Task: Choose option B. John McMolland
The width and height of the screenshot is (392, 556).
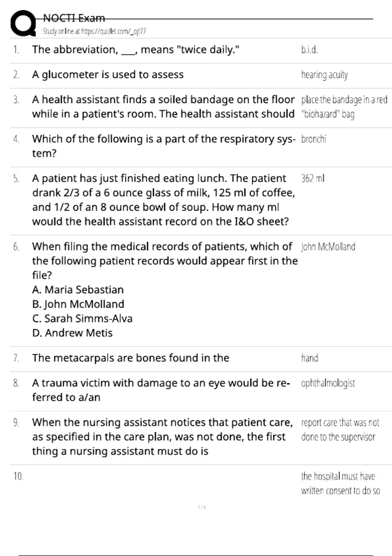Action: tap(78, 304)
